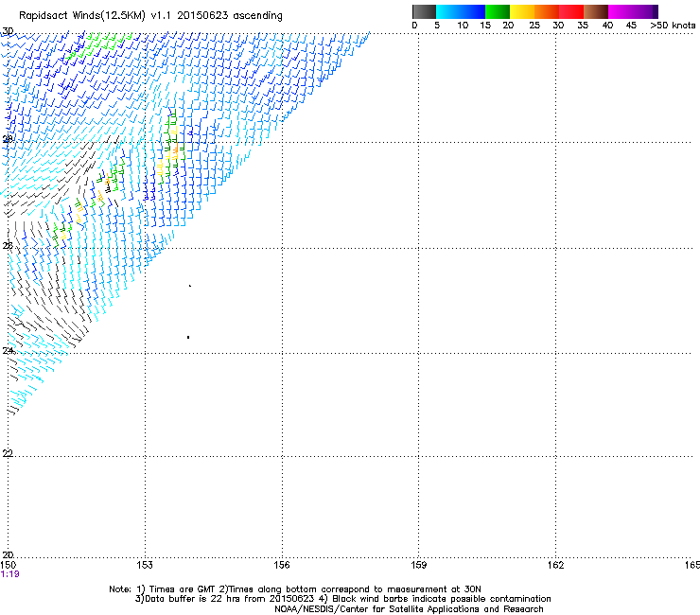
Task: Click the orange 25-30 knots legend segment
Action: (x=547, y=11)
